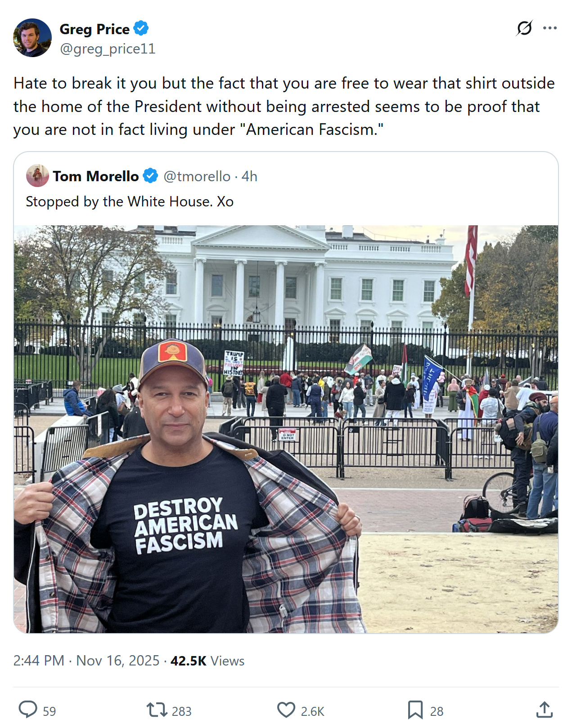Visit the @tmorello handle
Image resolution: width=572 pixels, height=728 pixels.
click(x=197, y=176)
